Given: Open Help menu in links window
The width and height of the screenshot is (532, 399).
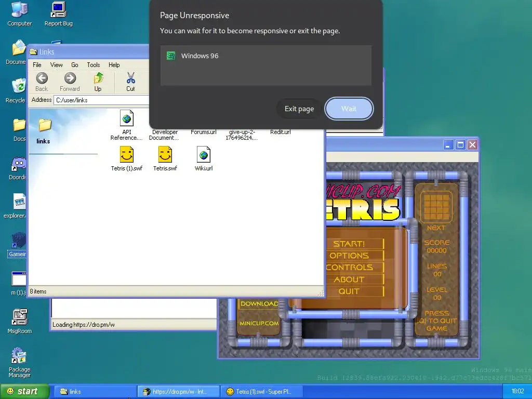Looking at the screenshot, I should 114,65.
